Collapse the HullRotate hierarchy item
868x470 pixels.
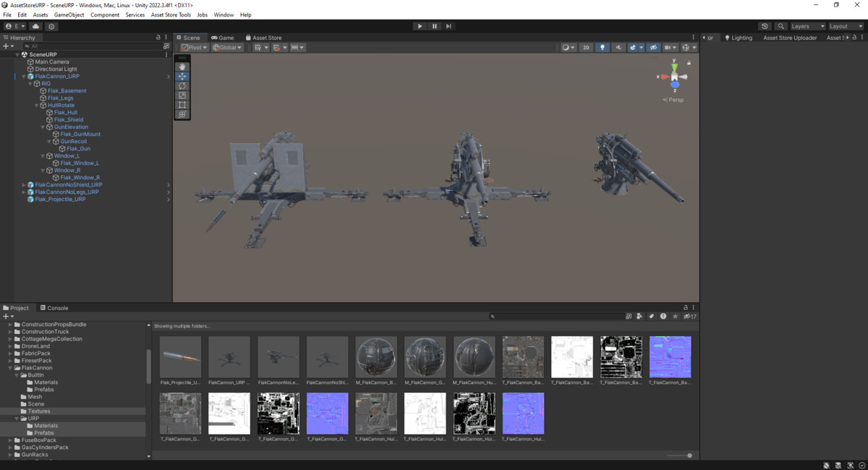[x=35, y=105]
